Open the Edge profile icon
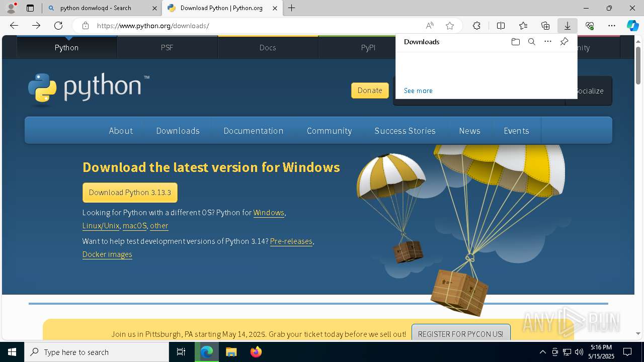 pos(11,8)
